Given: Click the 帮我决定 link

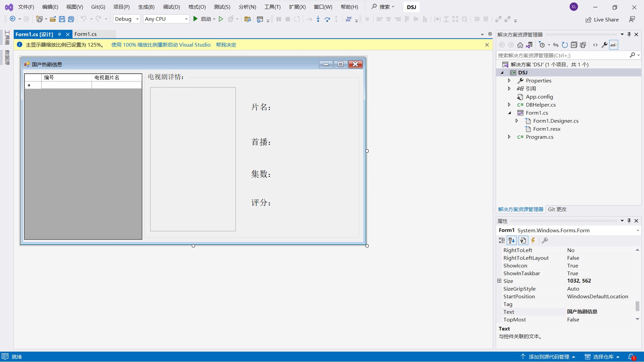Looking at the screenshot, I should (x=226, y=45).
